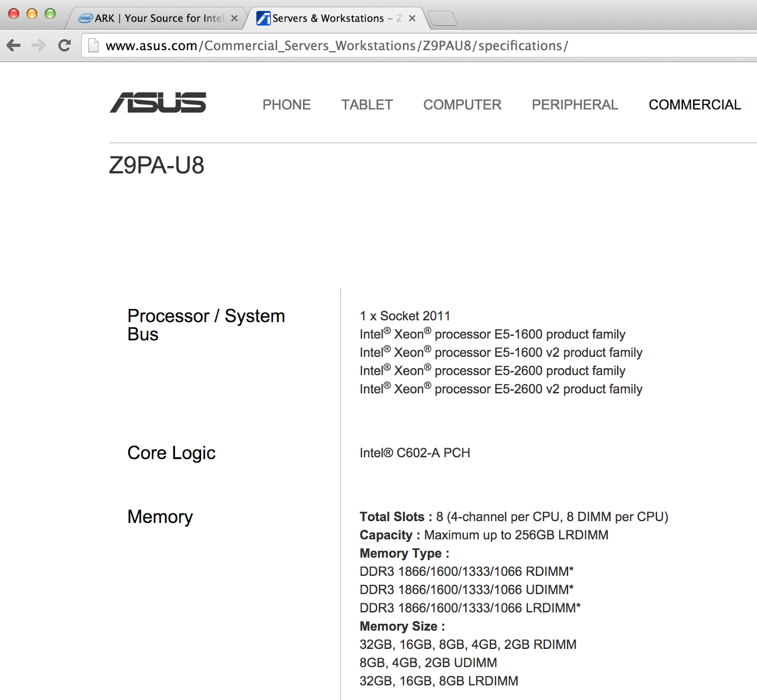Viewport: 757px width, 700px height.
Task: Click the Total Slots memory line
Action: [x=514, y=517]
